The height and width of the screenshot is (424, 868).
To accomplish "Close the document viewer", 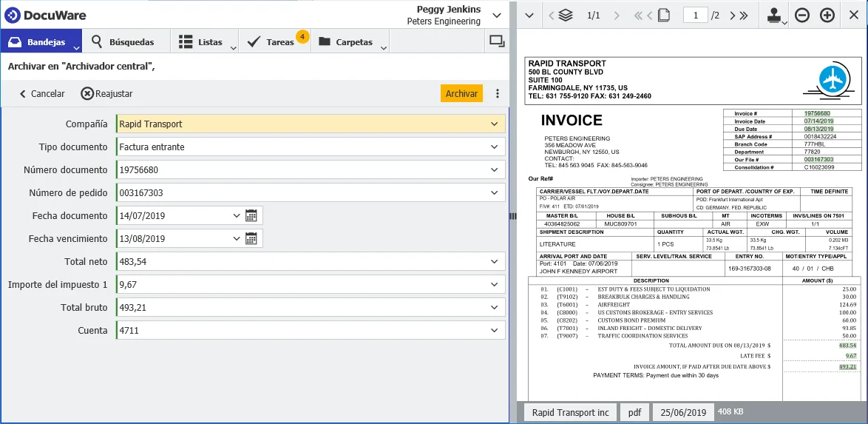I will tap(853, 16).
